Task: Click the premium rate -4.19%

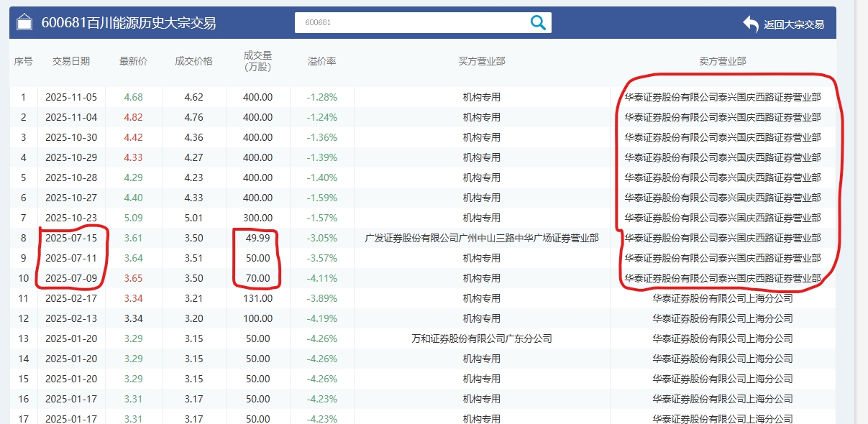Action: [321, 318]
